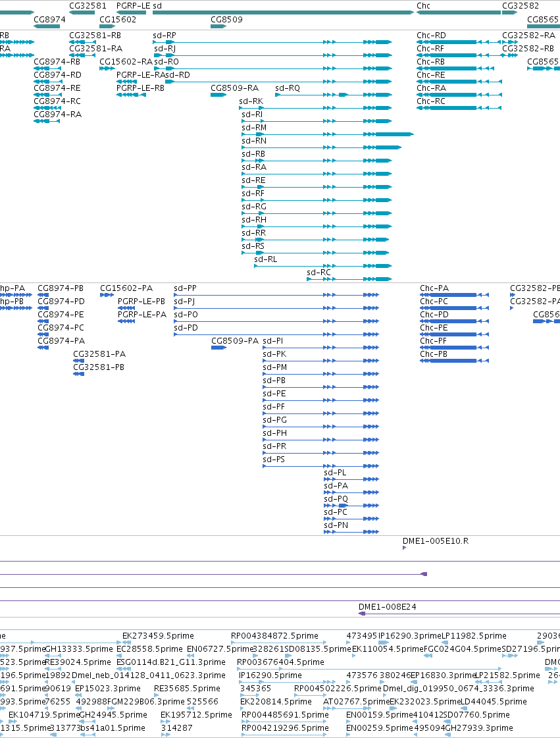This screenshot has width=560, height=738.
Task: Select transcript CG15602-RA
Action: [107, 68]
